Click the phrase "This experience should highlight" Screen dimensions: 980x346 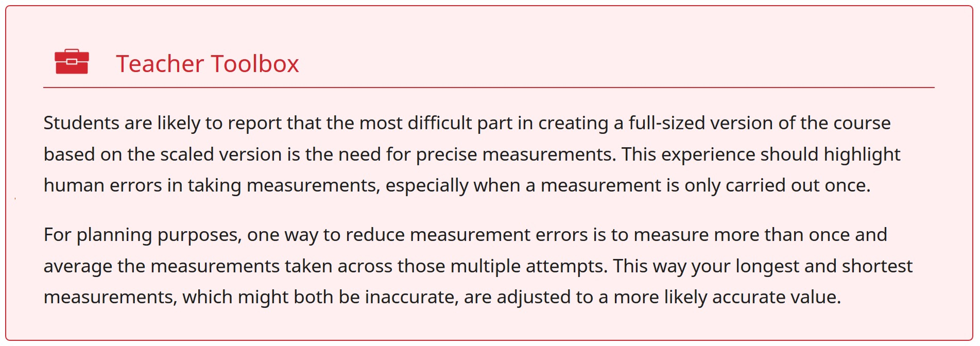(x=761, y=154)
